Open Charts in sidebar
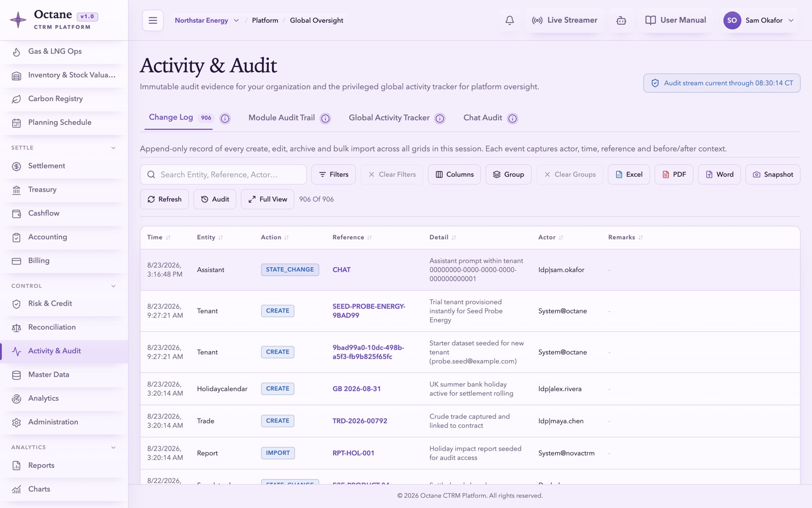This screenshot has width=812, height=508. [x=64, y=489]
